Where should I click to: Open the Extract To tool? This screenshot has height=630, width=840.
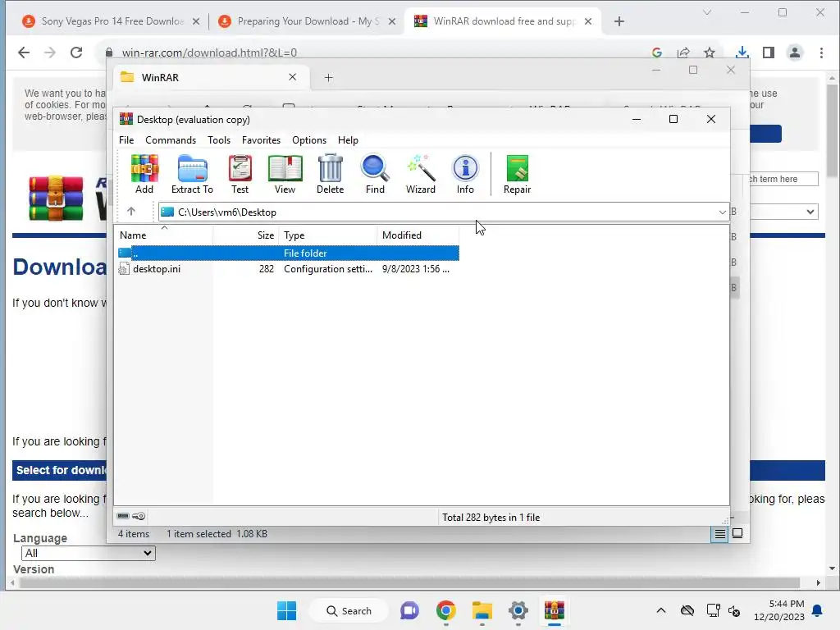pyautogui.click(x=192, y=174)
